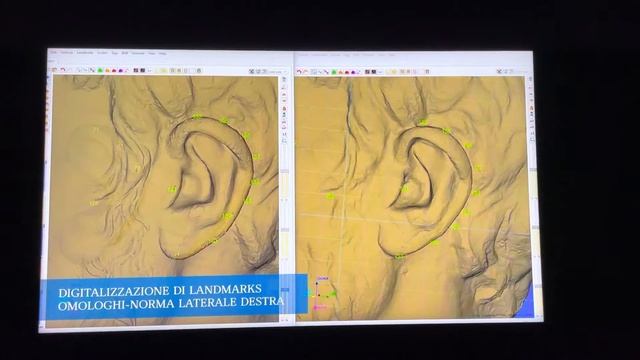Click the orange cone icon in right window toolbar
Image resolution: width=640 pixels, height=360 pixels.
[x=340, y=71]
